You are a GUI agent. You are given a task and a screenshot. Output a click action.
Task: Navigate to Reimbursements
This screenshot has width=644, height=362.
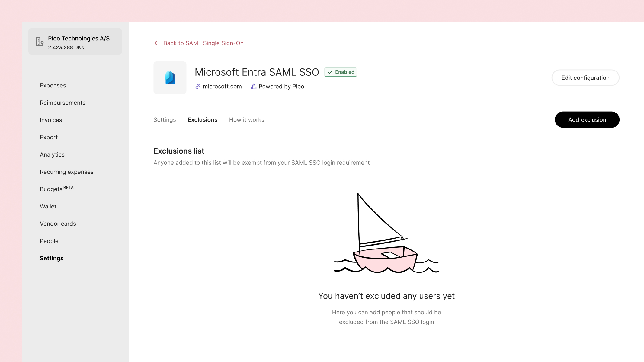point(62,103)
